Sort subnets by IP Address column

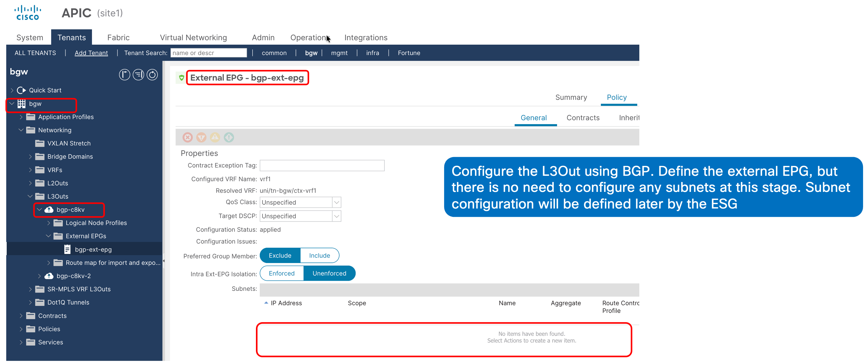[x=286, y=303]
